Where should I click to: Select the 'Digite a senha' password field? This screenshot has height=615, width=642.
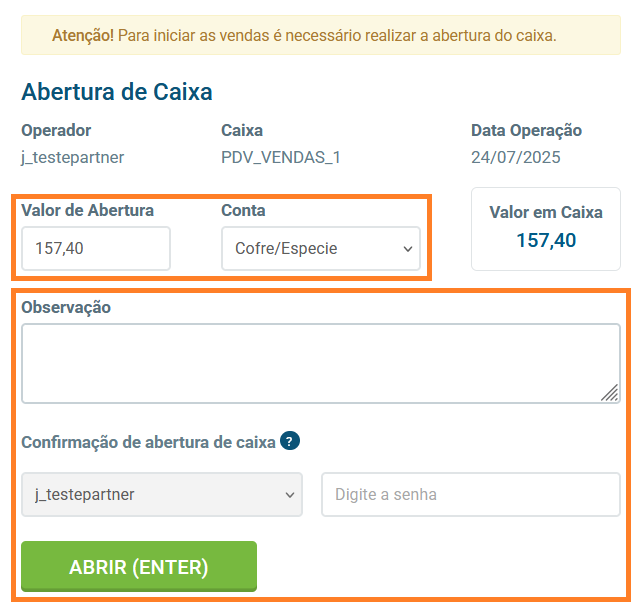(x=470, y=494)
